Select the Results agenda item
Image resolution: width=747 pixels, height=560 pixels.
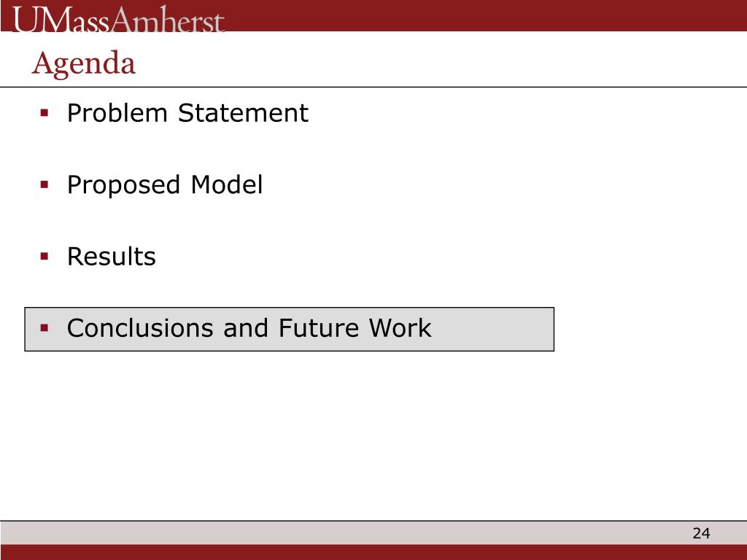[112, 257]
